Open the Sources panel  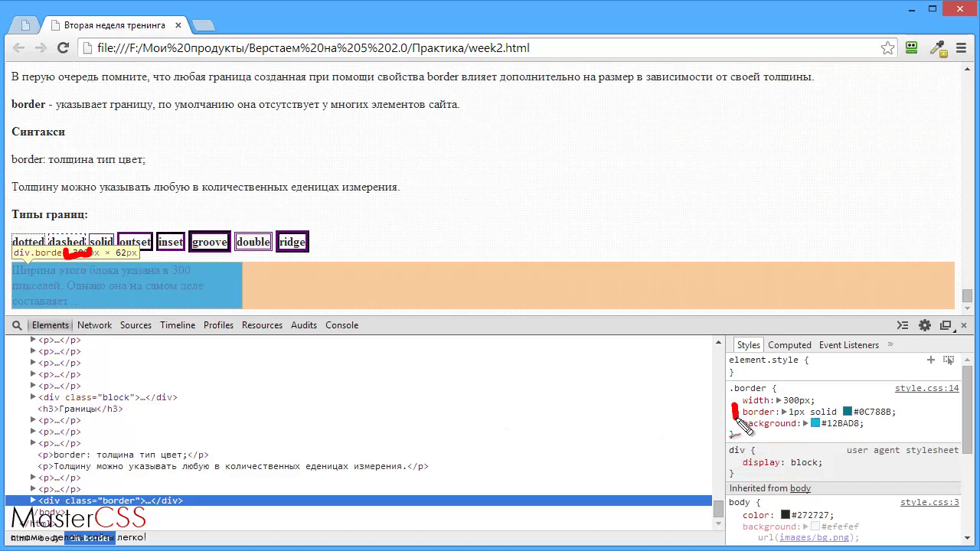(x=136, y=325)
